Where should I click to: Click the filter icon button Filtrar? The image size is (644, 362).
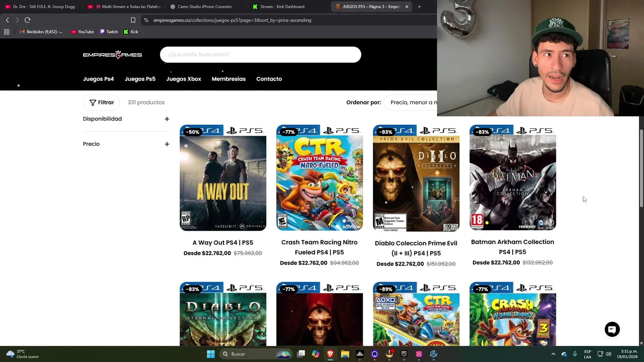(x=102, y=103)
